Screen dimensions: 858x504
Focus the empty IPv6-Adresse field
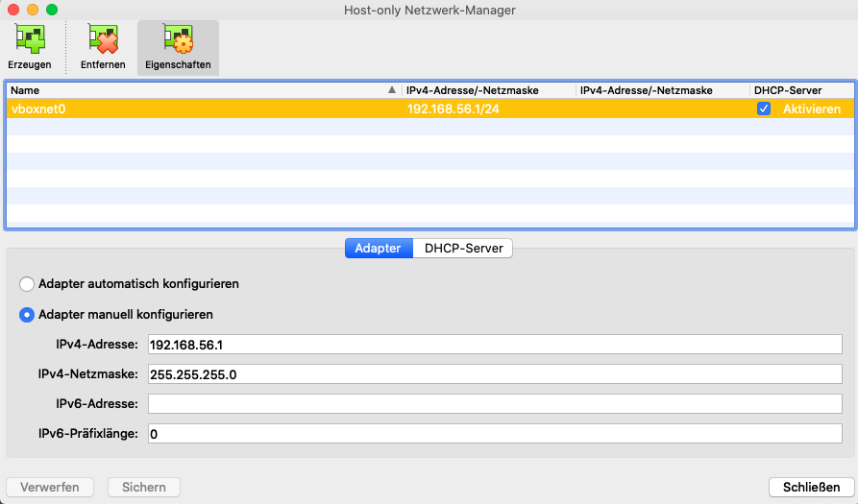494,404
